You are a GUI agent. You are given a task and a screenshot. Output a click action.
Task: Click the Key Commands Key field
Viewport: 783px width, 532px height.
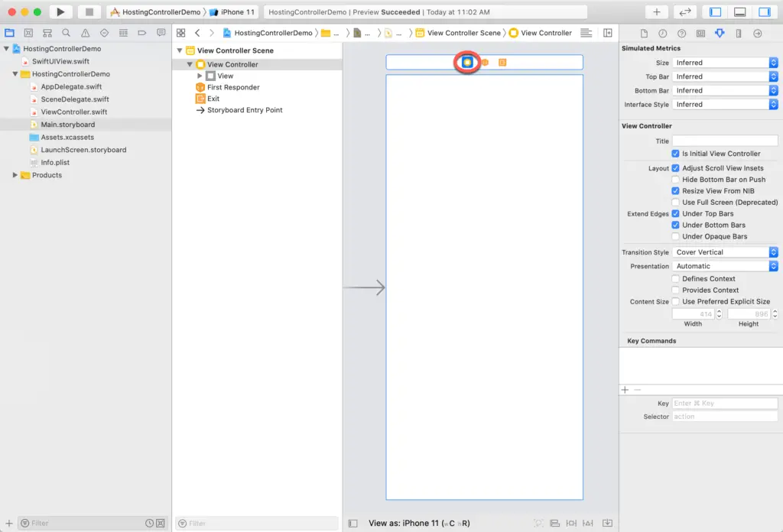(x=725, y=404)
